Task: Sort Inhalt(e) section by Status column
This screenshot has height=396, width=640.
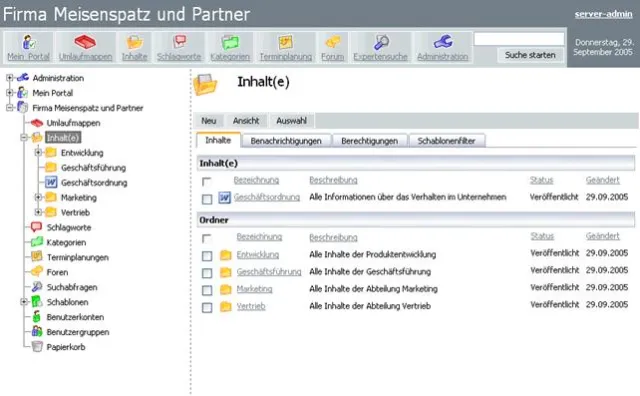Action: tap(542, 180)
